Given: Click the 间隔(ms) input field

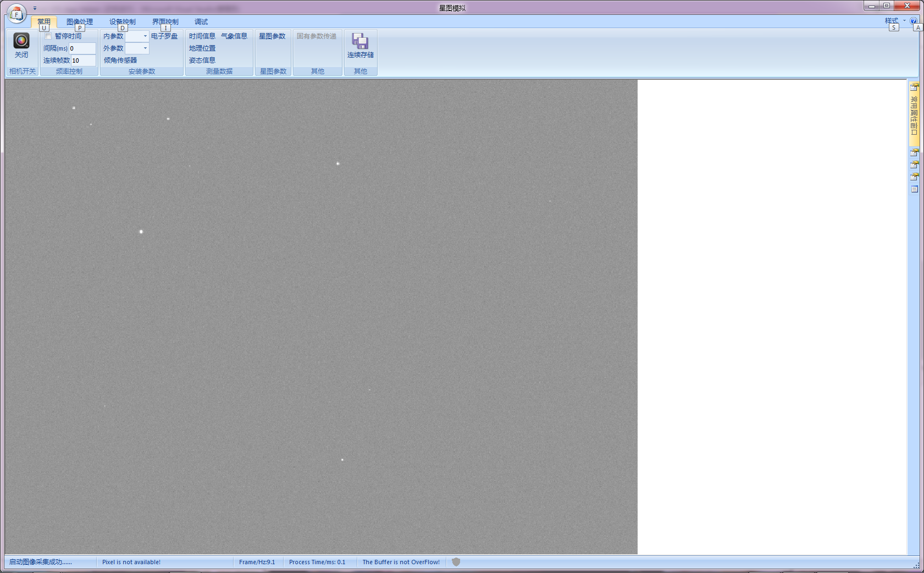Looking at the screenshot, I should 82,48.
